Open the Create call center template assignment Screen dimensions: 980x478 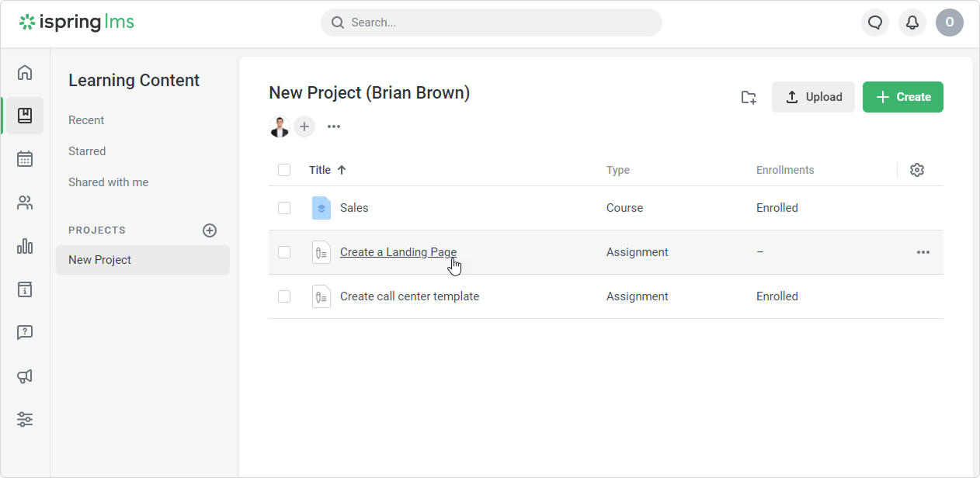[x=409, y=296]
